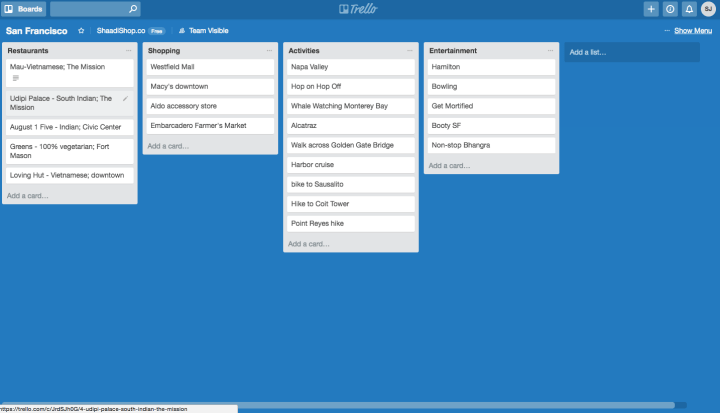
Task: Open the information icon in header
Action: (670, 9)
